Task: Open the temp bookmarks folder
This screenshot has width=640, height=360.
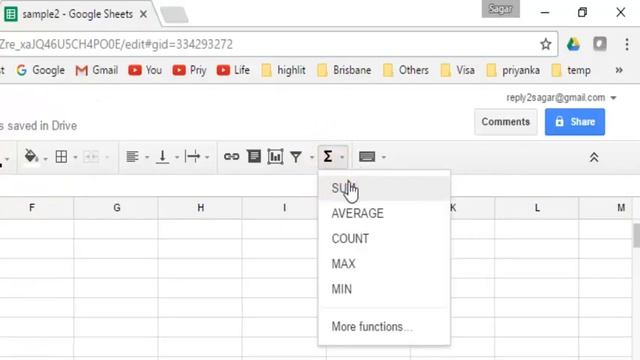Action: click(x=571, y=70)
